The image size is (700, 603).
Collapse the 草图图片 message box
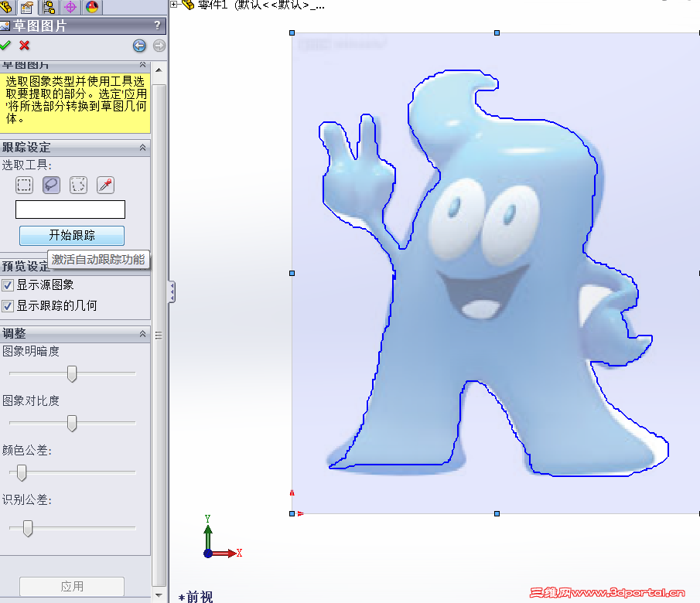pos(143,66)
